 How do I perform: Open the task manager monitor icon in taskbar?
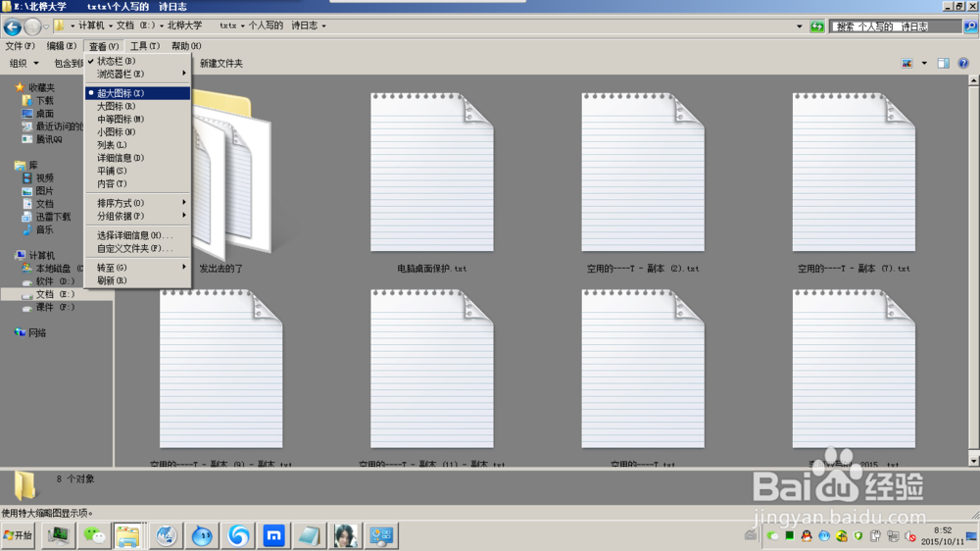coord(58,536)
